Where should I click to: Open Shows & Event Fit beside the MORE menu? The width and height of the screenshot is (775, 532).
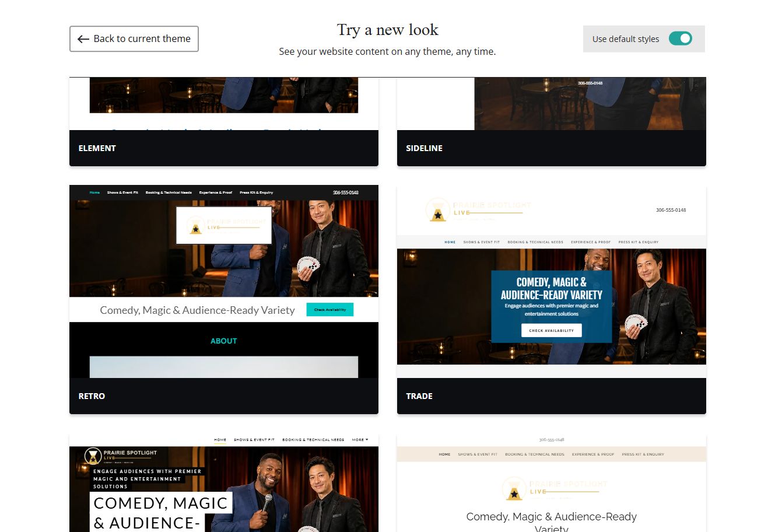coord(254,440)
